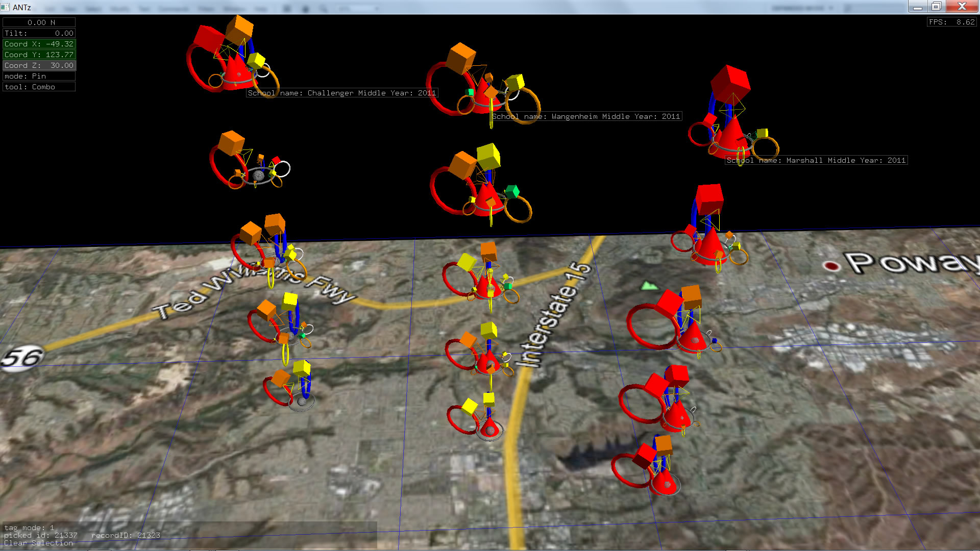This screenshot has width=980, height=551.
Task: Select the Coord Z HUD field
Action: point(39,65)
